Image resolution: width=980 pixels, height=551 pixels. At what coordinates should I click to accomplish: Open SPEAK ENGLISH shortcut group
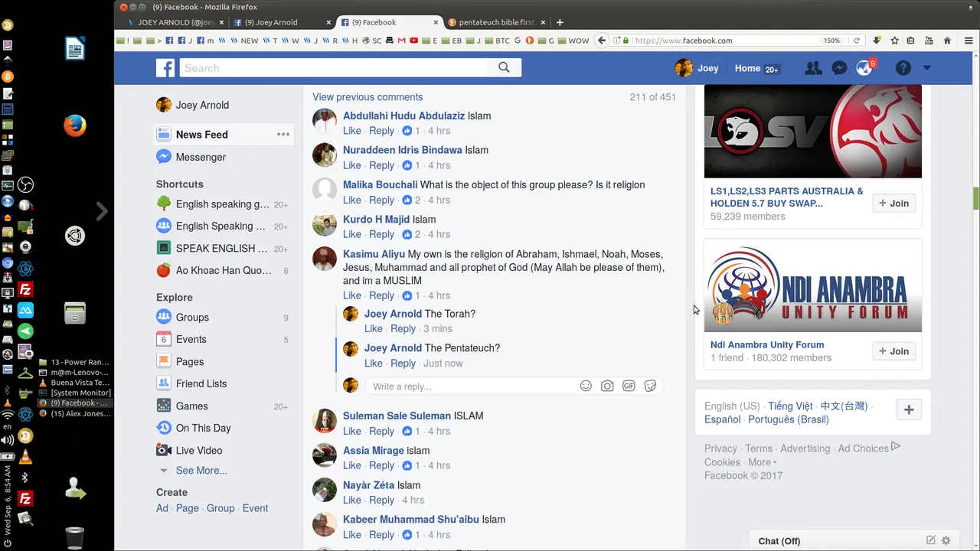click(221, 248)
